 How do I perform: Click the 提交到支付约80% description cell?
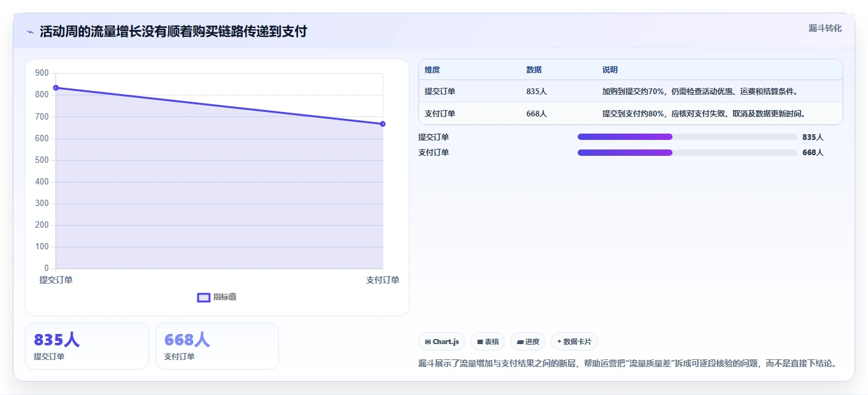click(704, 114)
